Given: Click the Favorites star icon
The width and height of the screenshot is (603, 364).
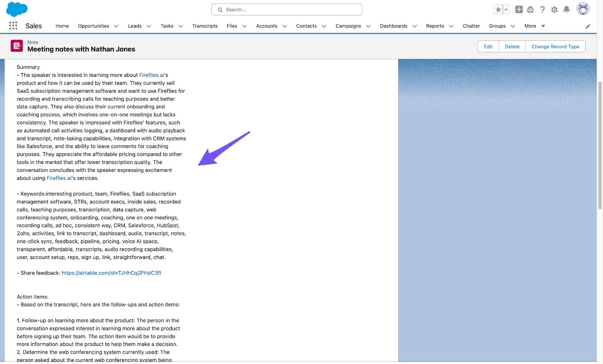Looking at the screenshot, I should [498, 10].
